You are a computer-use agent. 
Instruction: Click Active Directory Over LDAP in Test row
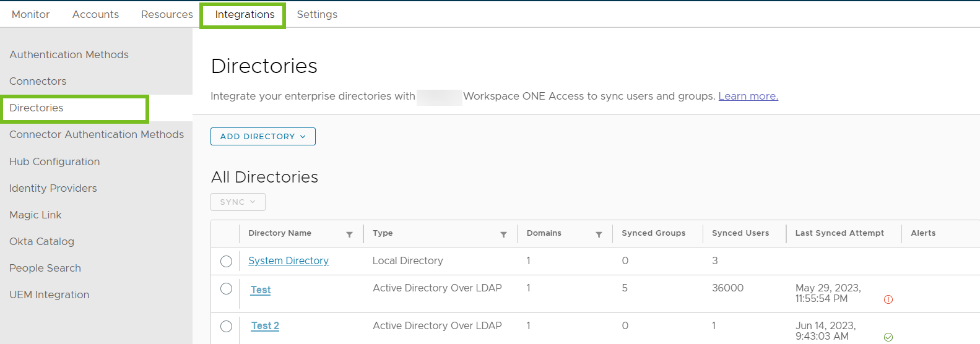pos(437,288)
